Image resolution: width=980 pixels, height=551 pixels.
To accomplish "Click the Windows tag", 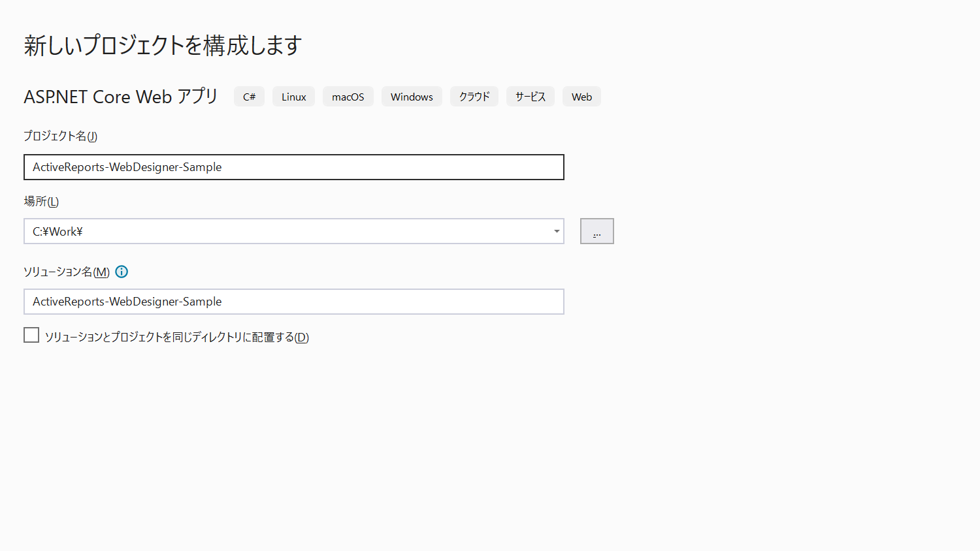I will tap(412, 97).
